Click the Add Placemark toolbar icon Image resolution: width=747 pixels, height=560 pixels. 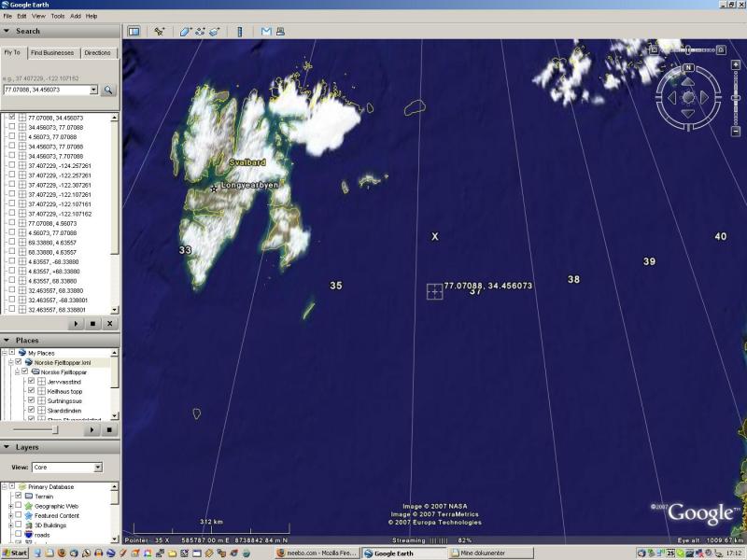click(160, 31)
